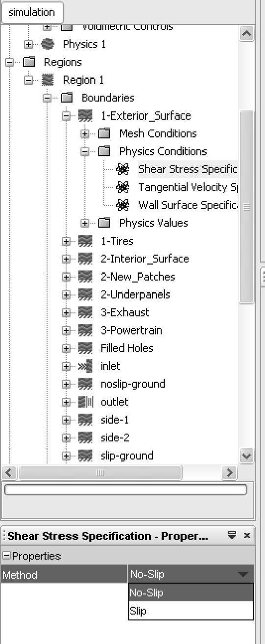Expand the 1-Tires boundary node
The height and width of the screenshot is (644, 265).
coord(66,241)
